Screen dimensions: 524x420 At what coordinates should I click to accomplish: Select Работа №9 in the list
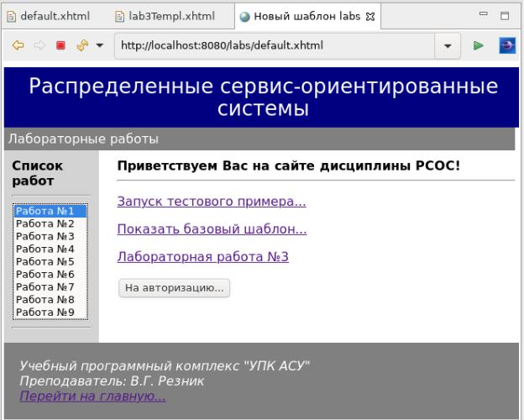(50, 312)
